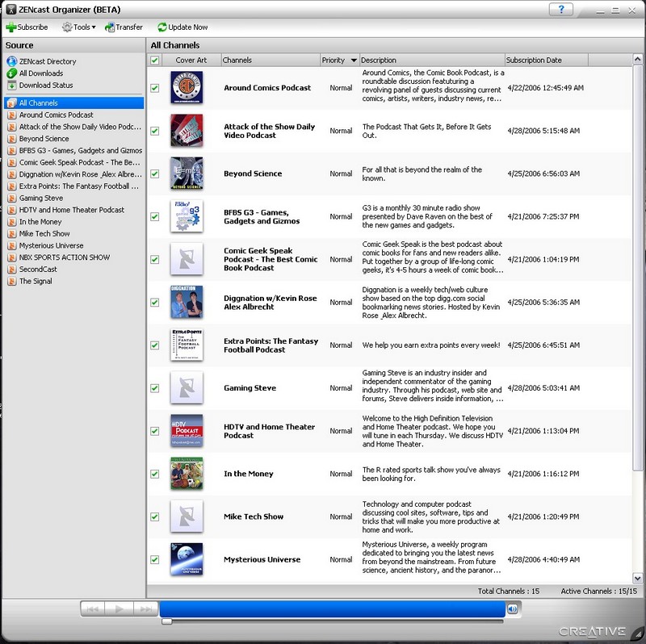The height and width of the screenshot is (644, 646).
Task: Click the playback seek slider handle
Action: [167, 621]
